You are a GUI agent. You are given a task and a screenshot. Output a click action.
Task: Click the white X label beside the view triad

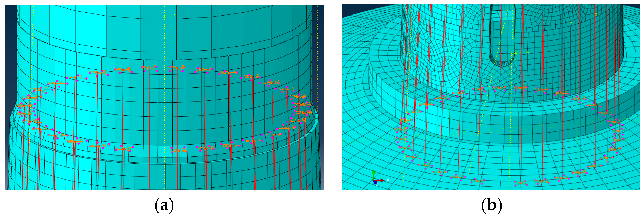coord(388,180)
